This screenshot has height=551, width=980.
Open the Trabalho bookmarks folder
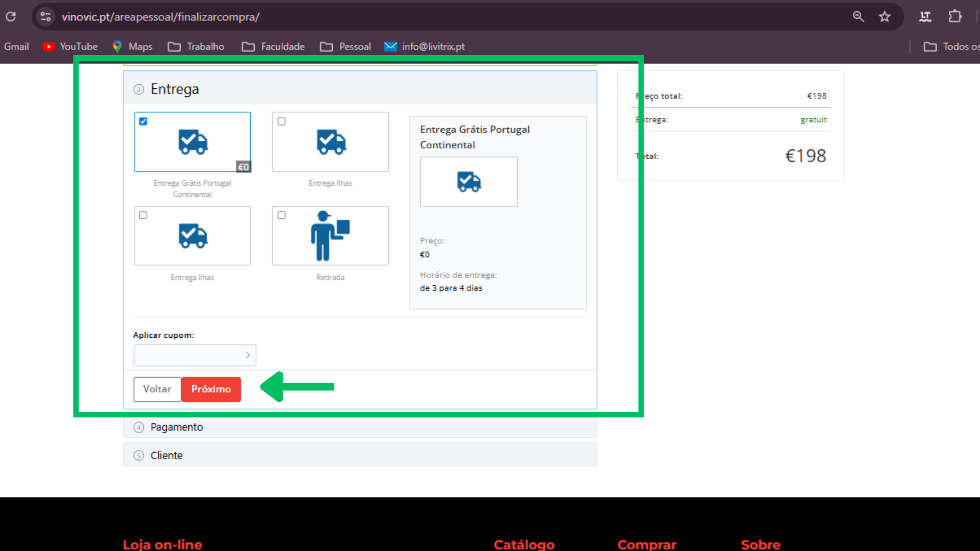[x=196, y=46]
